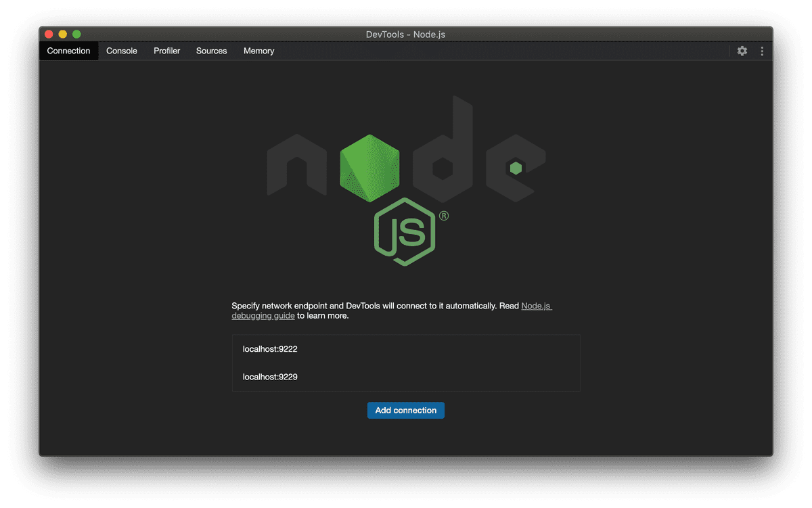Close the DevTools window with red button
Image resolution: width=812 pixels, height=508 pixels.
(x=49, y=34)
